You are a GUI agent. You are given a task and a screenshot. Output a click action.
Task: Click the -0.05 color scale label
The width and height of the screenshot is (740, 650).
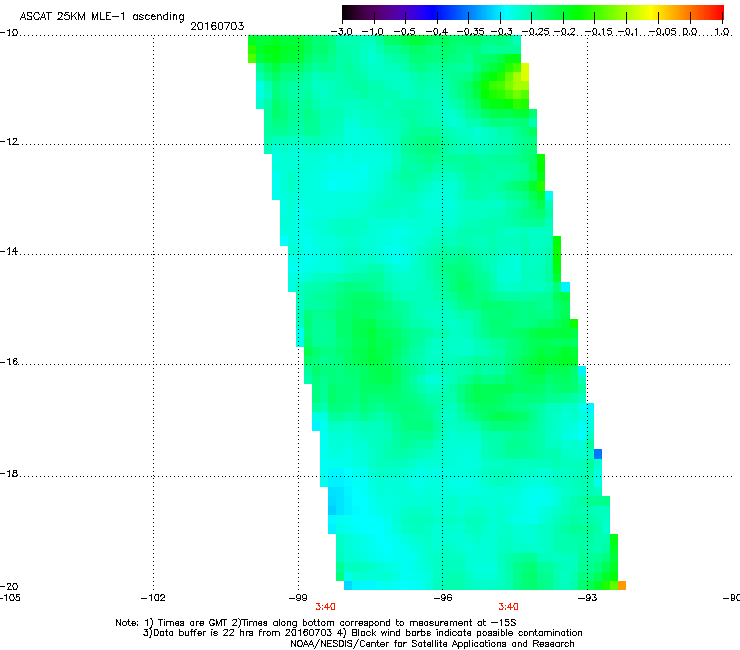click(x=663, y=32)
